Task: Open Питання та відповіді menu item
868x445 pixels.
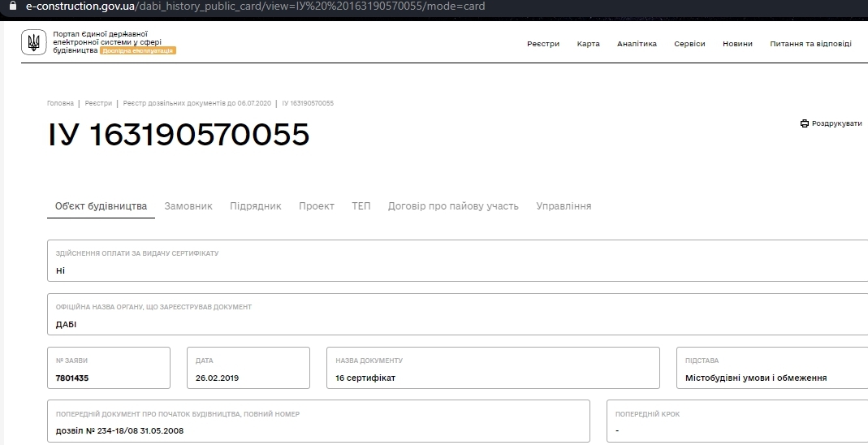Action: click(810, 44)
